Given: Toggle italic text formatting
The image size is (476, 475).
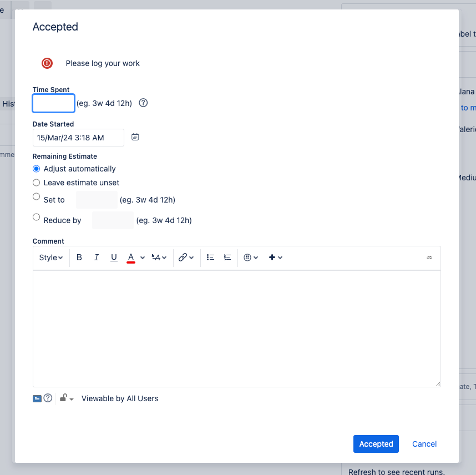Looking at the screenshot, I should pyautogui.click(x=96, y=257).
